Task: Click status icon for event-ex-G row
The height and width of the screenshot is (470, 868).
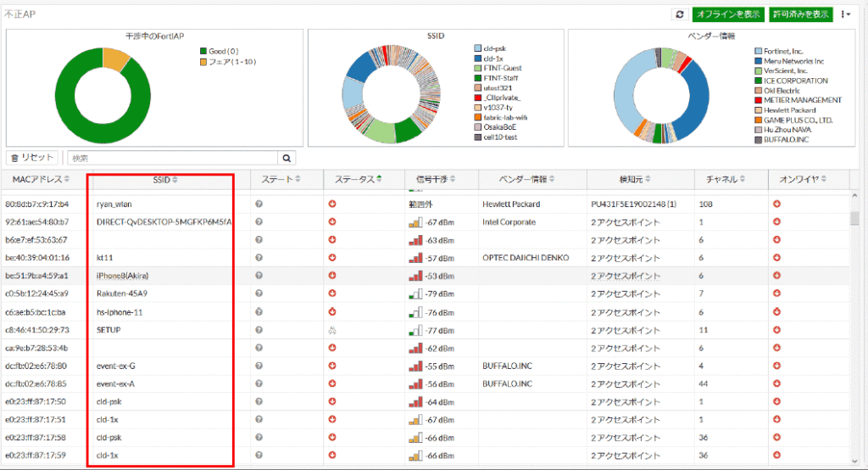Action: click(332, 366)
